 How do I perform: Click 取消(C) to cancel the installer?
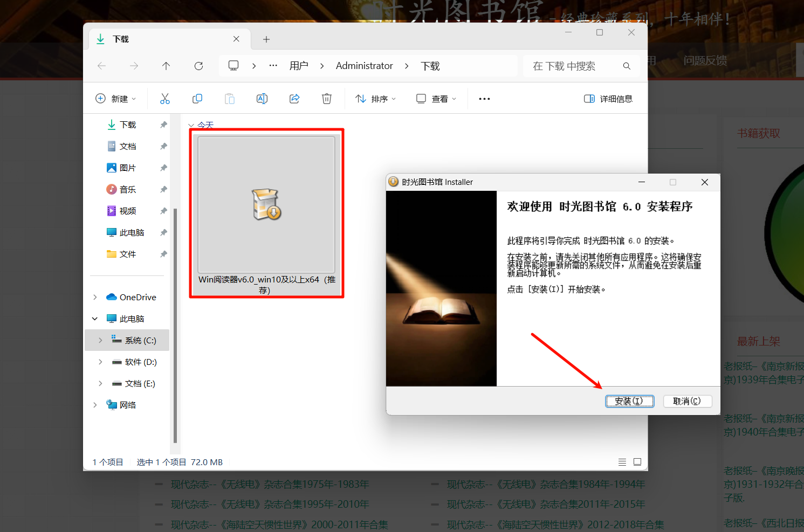click(686, 401)
